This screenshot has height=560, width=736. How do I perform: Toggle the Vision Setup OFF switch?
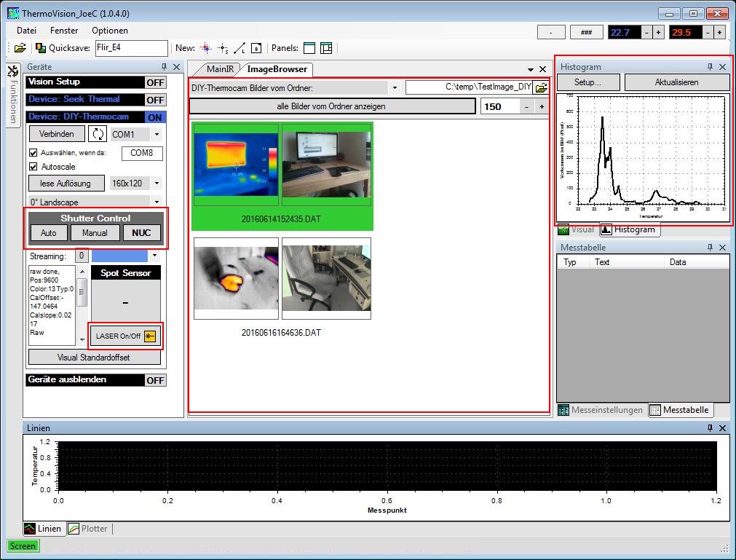click(155, 82)
